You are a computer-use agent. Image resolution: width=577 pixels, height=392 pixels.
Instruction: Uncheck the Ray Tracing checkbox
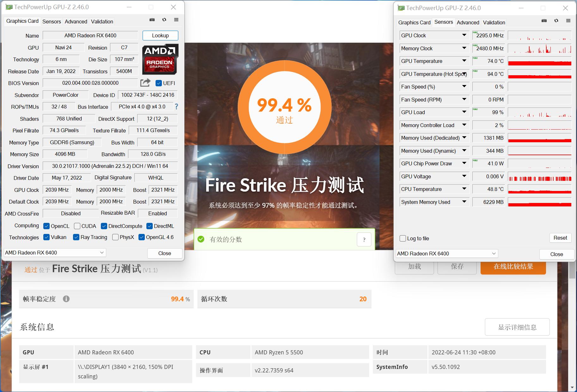pos(76,237)
